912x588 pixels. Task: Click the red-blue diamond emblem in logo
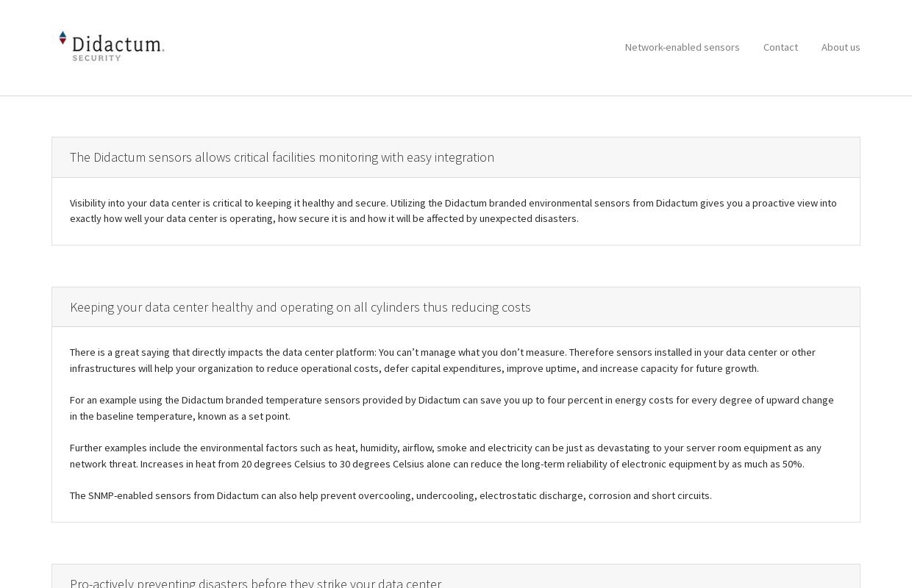[63, 40]
